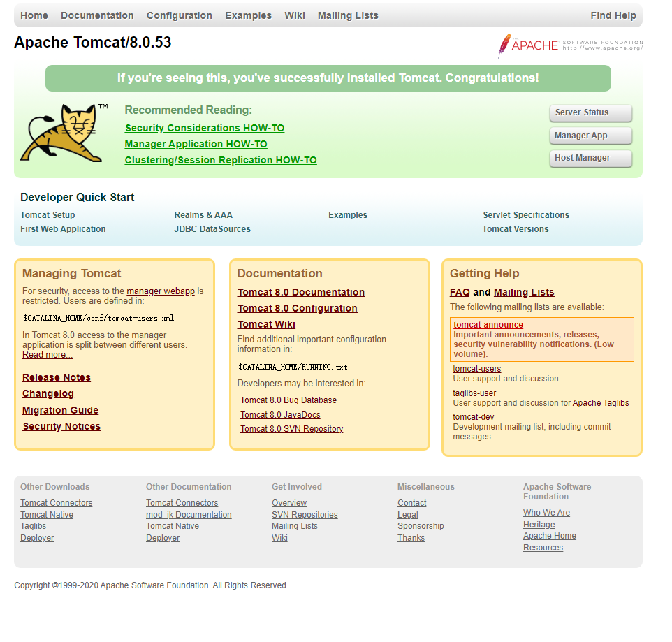Image resolution: width=672 pixels, height=642 pixels.
Task: Open the tomcat-announce mailing list link
Action: tap(488, 325)
